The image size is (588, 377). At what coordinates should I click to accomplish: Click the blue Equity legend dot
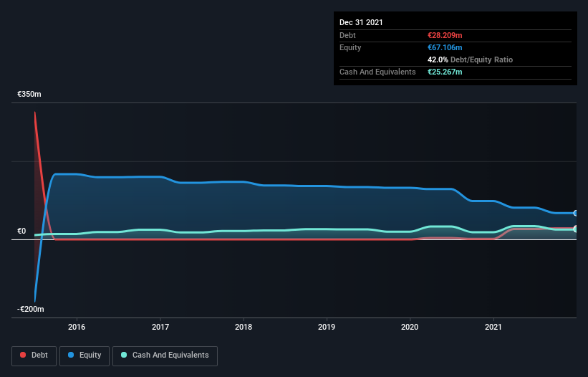tap(71, 355)
